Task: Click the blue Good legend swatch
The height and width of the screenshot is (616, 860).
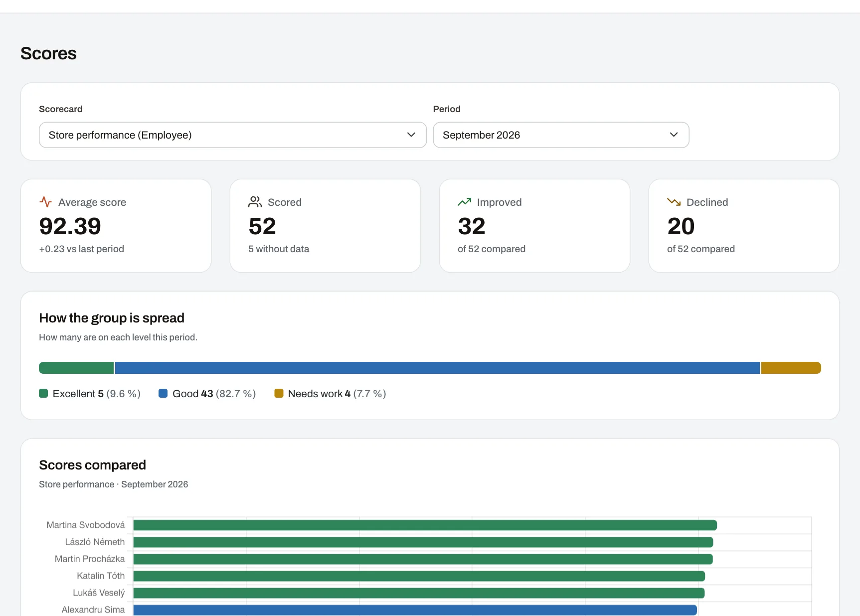Action: pos(163,393)
